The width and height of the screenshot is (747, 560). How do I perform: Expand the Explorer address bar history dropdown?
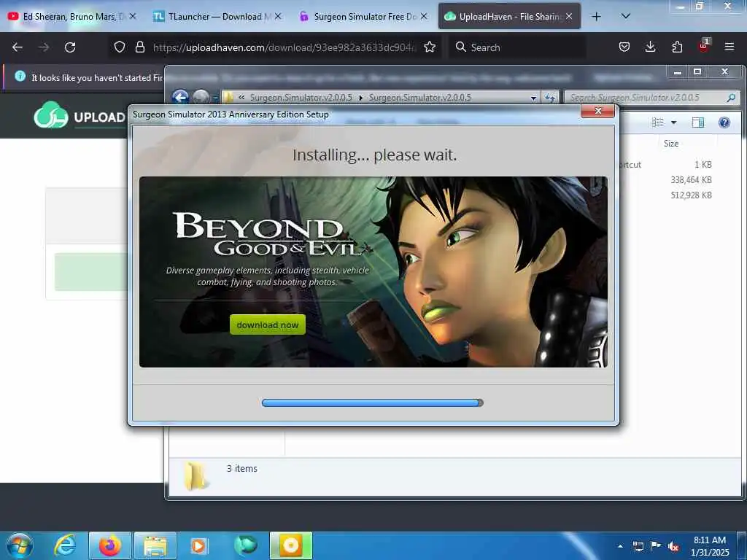[x=533, y=98]
